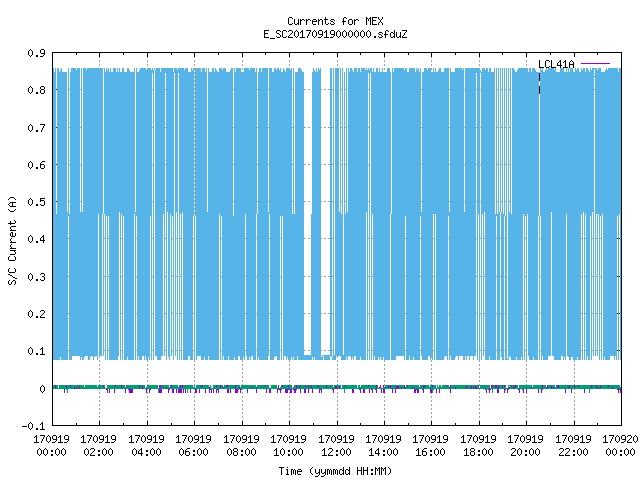
Task: Click the 12:00 time tick label
Action: 336,452
